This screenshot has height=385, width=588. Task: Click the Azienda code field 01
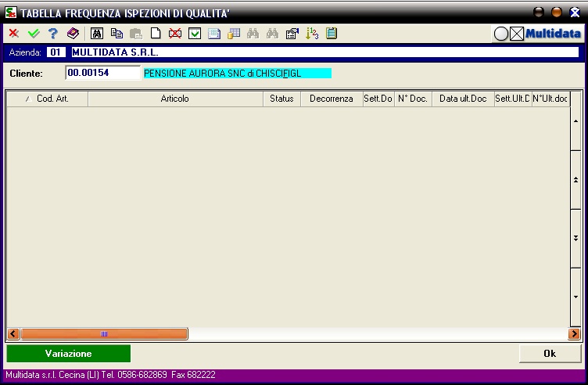coord(56,52)
